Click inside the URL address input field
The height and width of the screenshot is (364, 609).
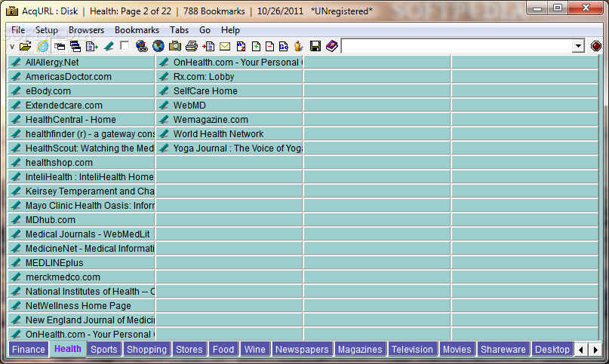(x=457, y=46)
